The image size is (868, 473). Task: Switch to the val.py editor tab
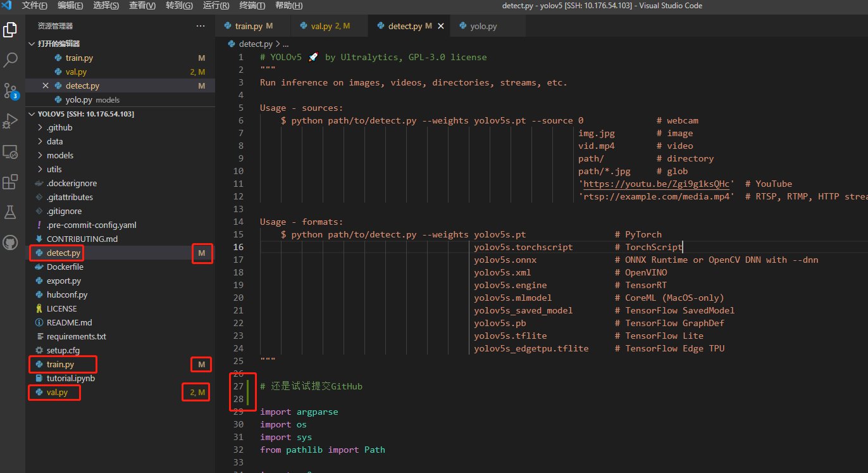329,26
